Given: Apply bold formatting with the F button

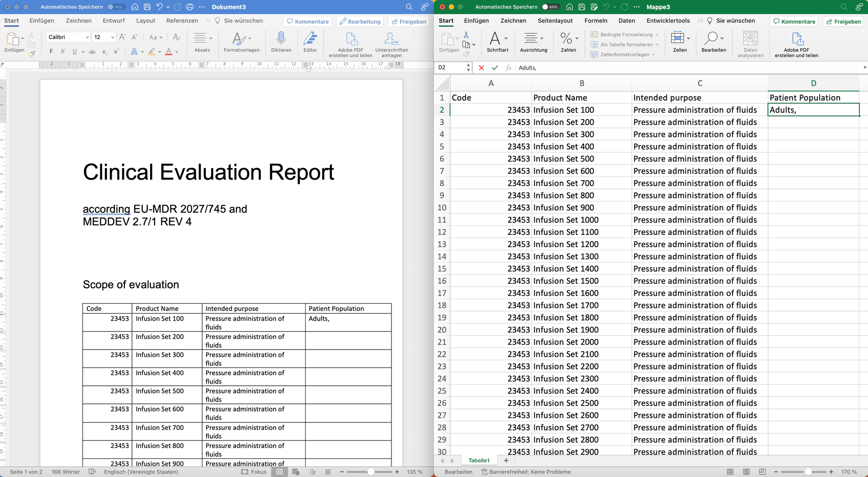Looking at the screenshot, I should point(51,51).
